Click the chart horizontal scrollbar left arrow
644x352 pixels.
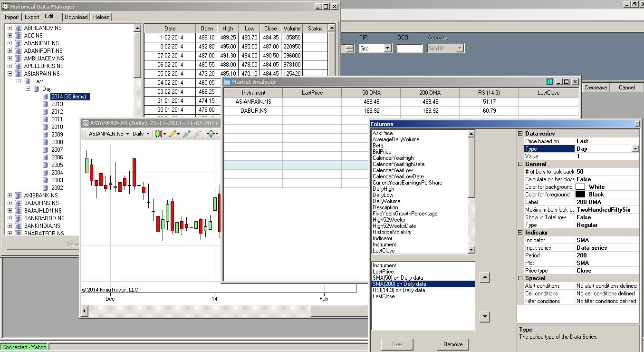pyautogui.click(x=85, y=311)
